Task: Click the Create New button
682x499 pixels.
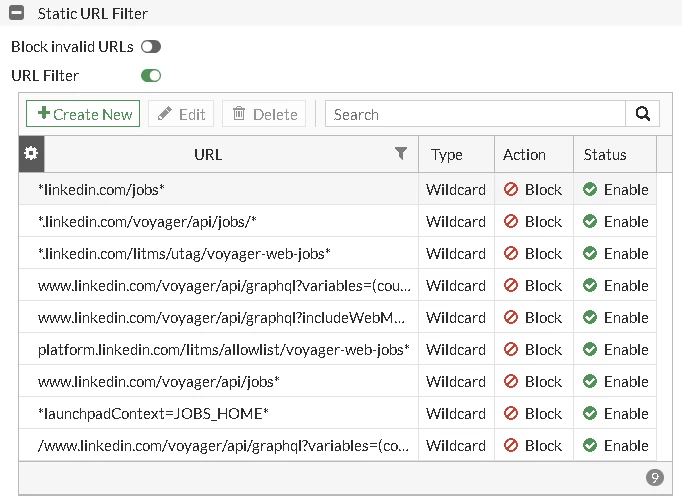Action: (83, 114)
